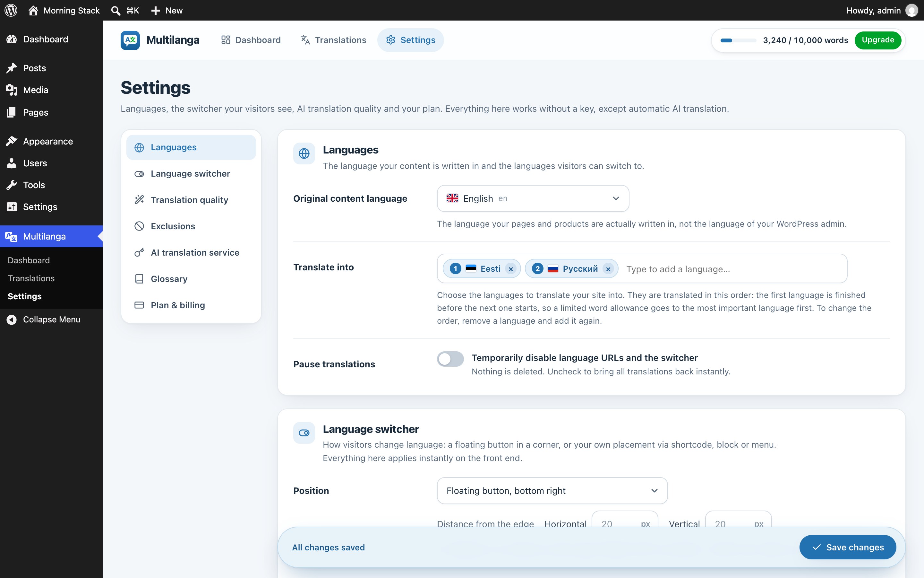Click the Pages icon in sidebar
924x578 pixels.
coord(12,112)
